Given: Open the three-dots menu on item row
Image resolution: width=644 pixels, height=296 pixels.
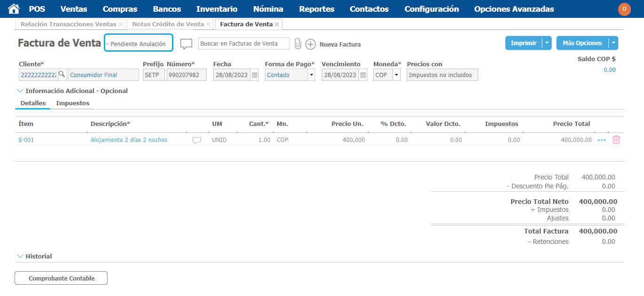Looking at the screenshot, I should [x=602, y=140].
